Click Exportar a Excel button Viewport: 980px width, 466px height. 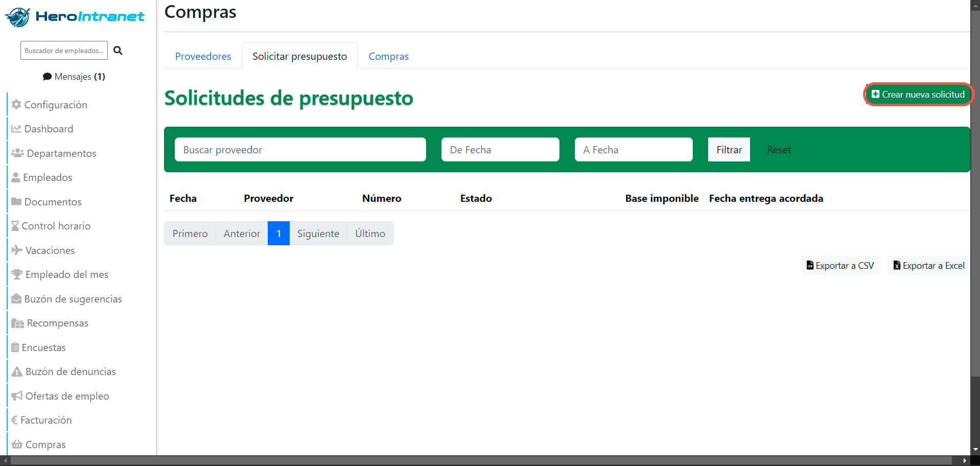[928, 266]
